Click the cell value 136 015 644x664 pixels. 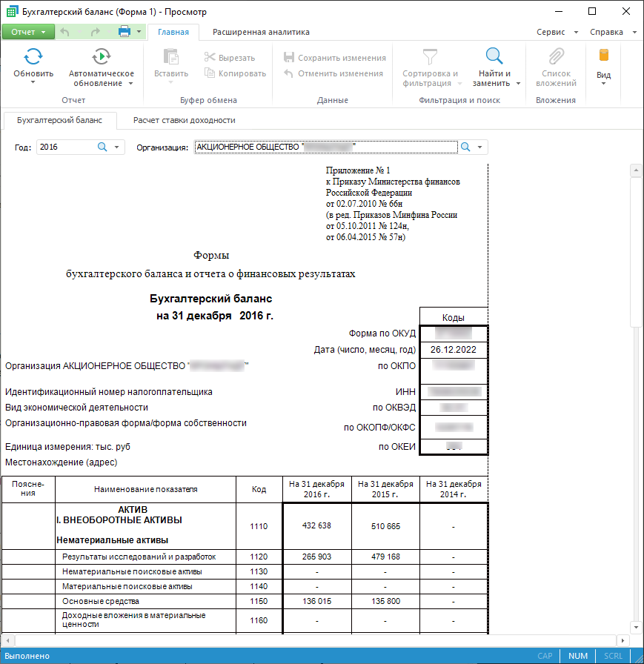[x=316, y=601]
